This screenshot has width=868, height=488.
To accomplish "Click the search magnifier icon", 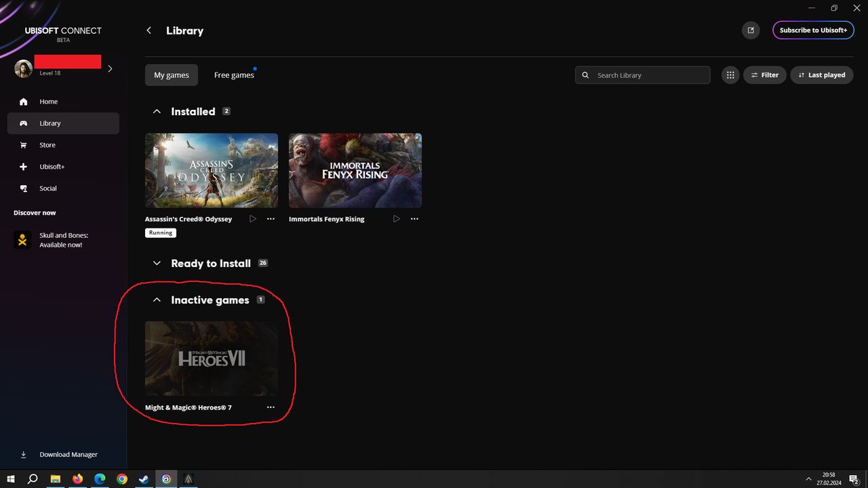I will [x=587, y=75].
